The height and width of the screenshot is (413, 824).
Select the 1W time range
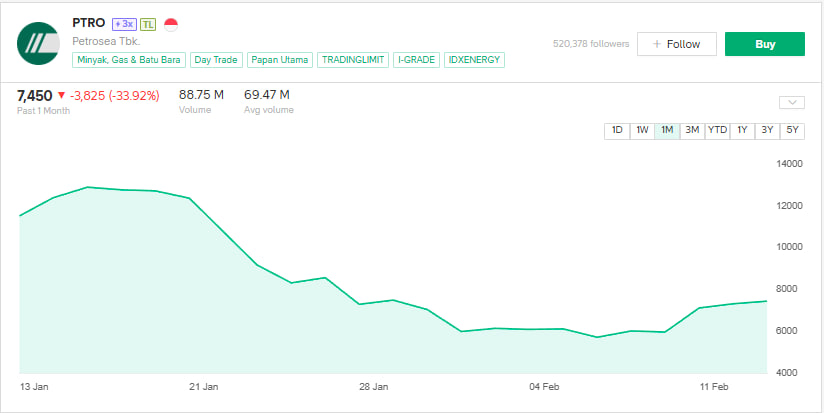(642, 130)
